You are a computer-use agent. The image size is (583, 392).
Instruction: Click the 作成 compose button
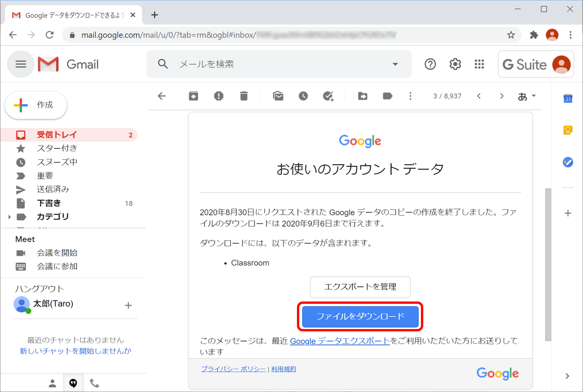point(36,105)
